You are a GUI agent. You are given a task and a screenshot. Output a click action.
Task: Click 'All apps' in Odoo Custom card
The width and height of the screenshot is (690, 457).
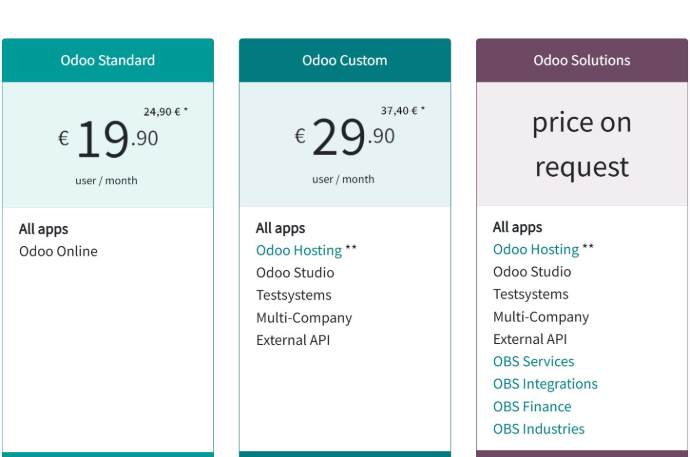(280, 228)
